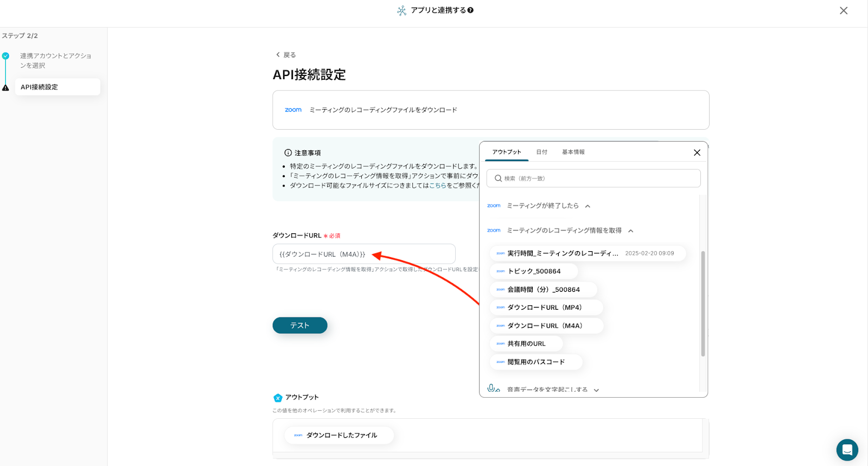This screenshot has height=466, width=868.
Task: Click the アウトプット section icon
Action: click(x=278, y=398)
